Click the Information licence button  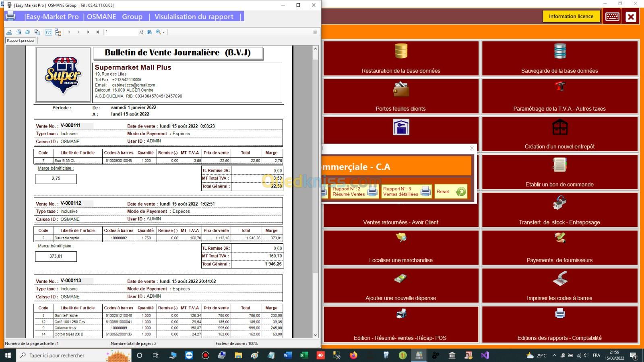coord(571,16)
